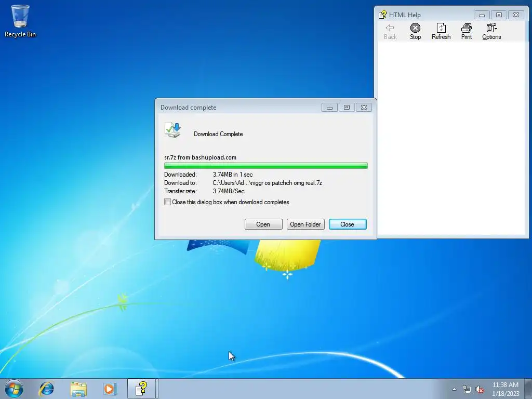Close the download dialog using Close button
This screenshot has width=532, height=399.
(x=348, y=224)
